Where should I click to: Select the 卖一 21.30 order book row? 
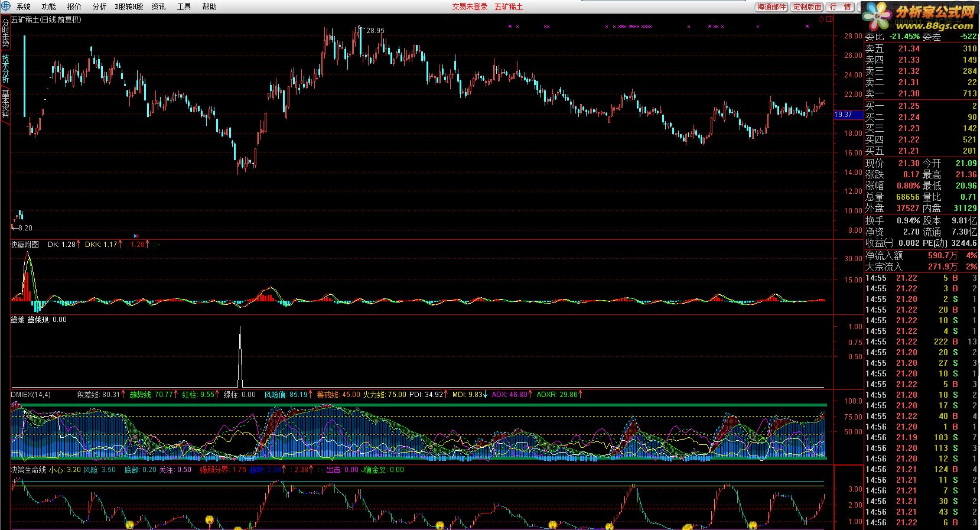(x=921, y=93)
